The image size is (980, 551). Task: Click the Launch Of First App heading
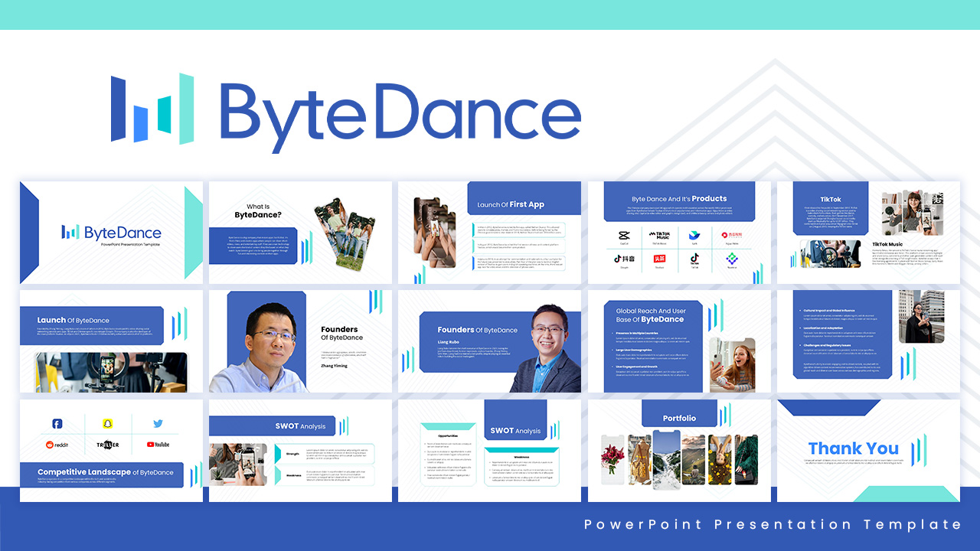pos(511,204)
